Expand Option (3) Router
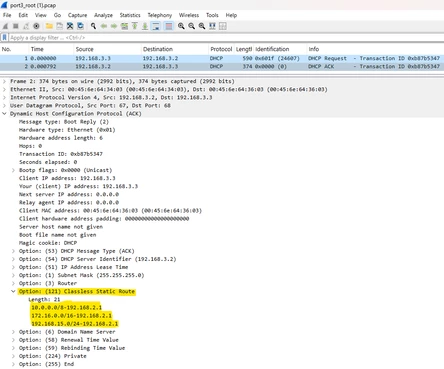Viewport: 444px width, 369px height. tap(13, 283)
